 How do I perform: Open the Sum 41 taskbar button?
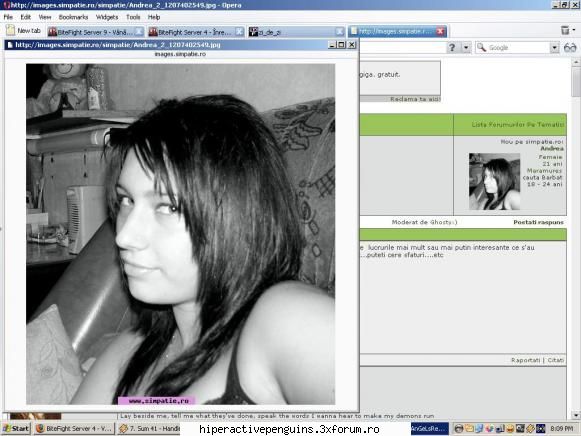(149, 429)
